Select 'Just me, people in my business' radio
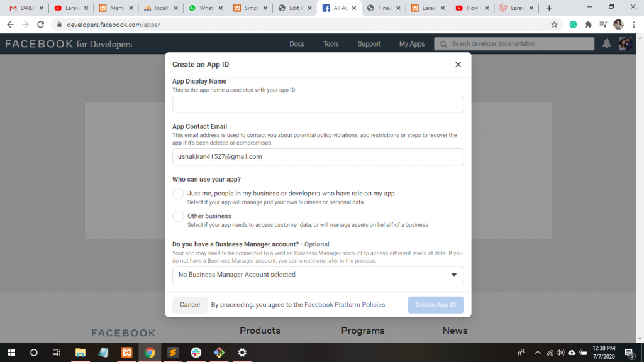 point(178,194)
